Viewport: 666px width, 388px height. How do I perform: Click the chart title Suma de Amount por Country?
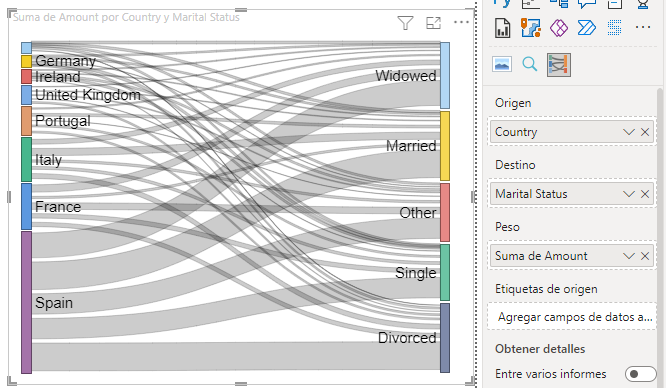pos(126,17)
